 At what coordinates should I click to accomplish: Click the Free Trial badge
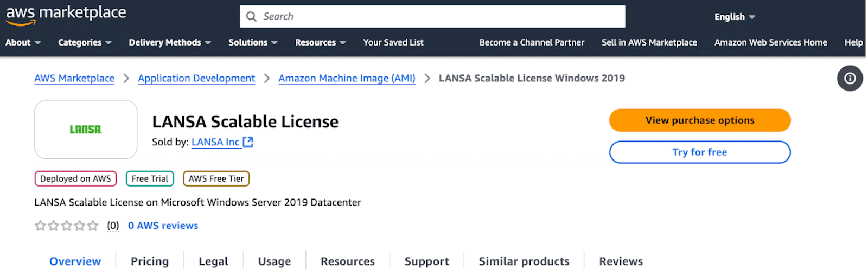(x=150, y=178)
